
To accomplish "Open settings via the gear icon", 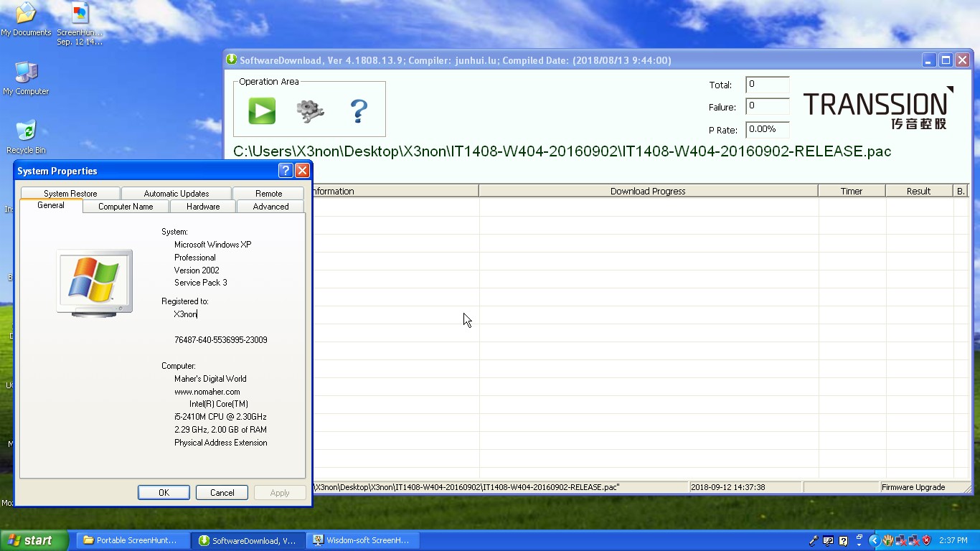I will (311, 111).
